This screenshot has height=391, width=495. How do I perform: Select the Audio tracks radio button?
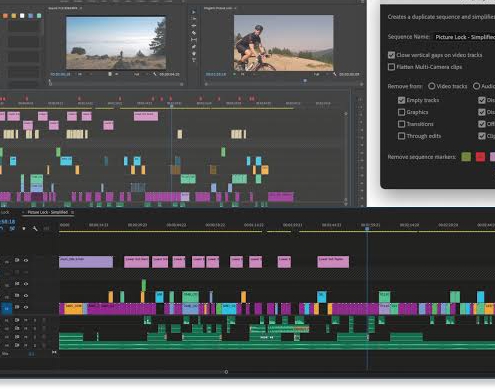[476, 86]
